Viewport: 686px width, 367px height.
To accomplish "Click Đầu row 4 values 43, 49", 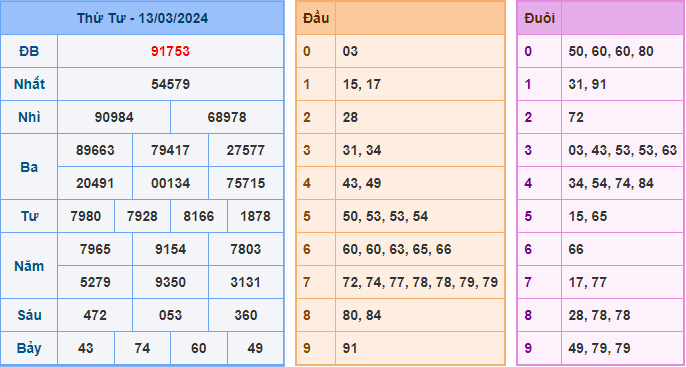I will pos(362,183).
